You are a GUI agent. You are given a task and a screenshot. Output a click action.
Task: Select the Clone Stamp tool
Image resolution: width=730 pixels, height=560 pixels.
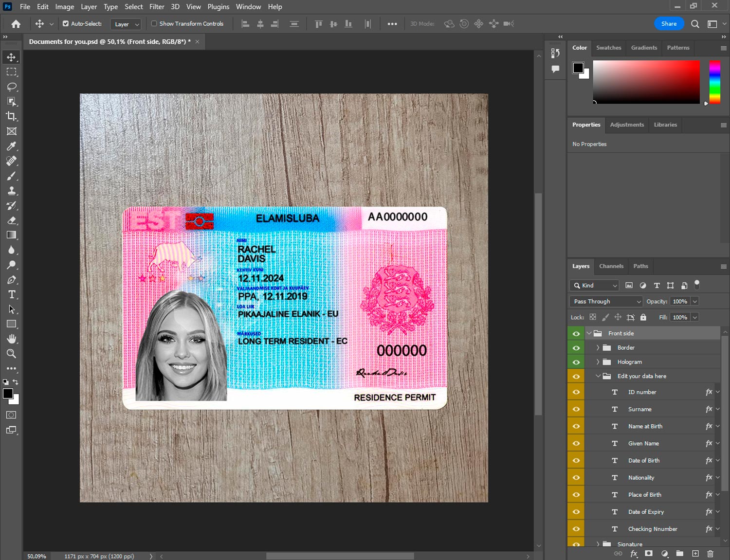11,191
